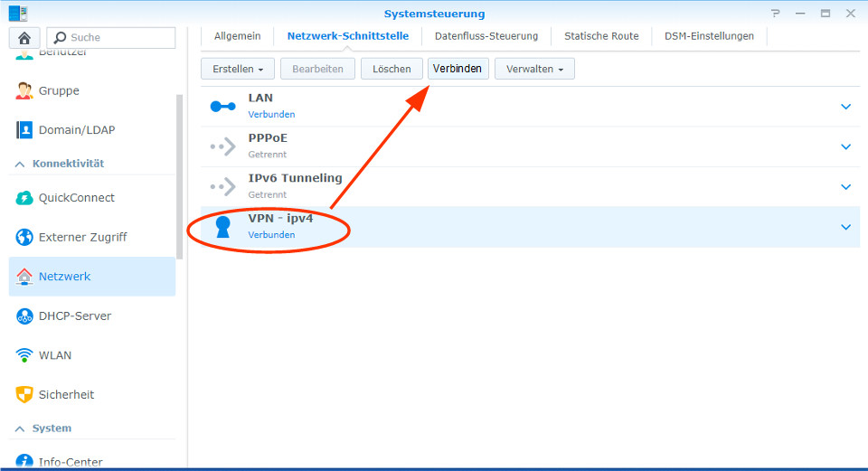Click the Sicherheit shield icon
868x471 pixels.
[x=24, y=395]
